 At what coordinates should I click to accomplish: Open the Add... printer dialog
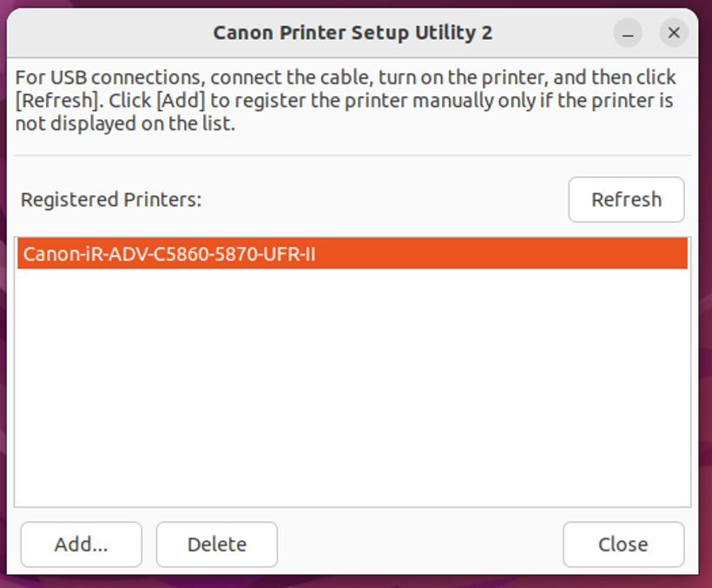tap(81, 545)
